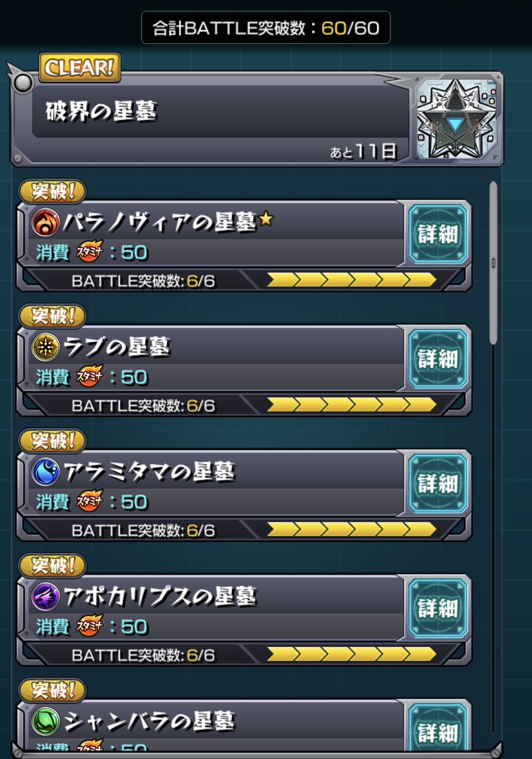Open 詳細 for パラノヴィアの星墓

437,234
